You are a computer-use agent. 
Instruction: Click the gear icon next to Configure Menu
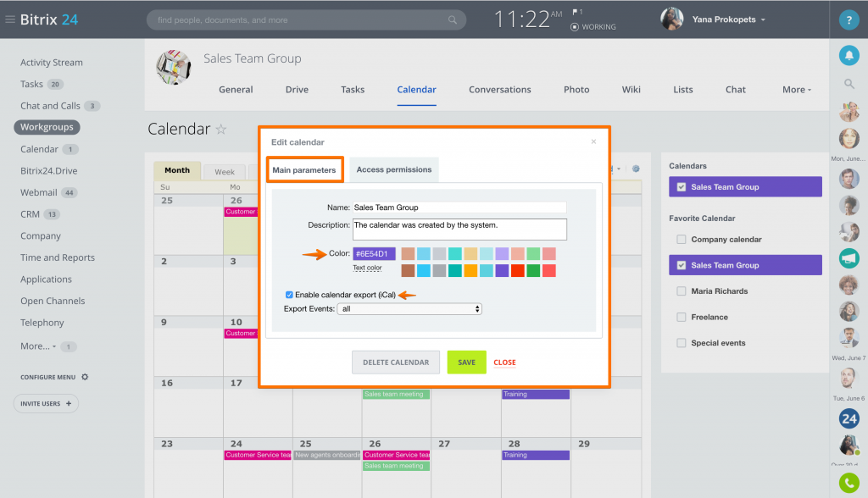(x=85, y=377)
